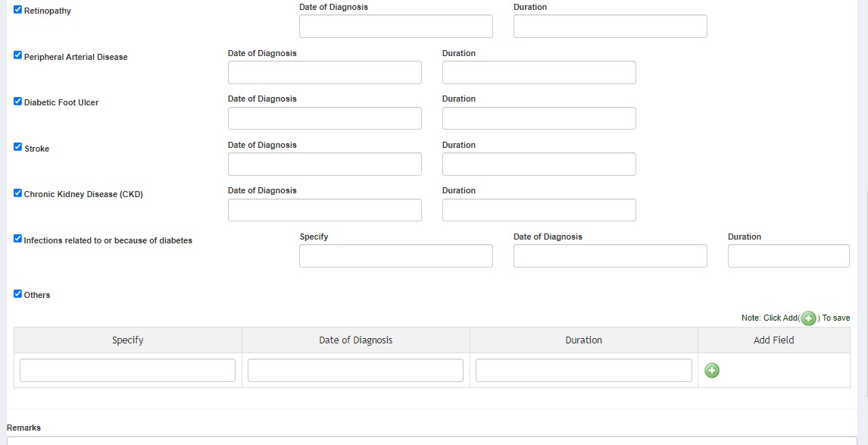Click the Infections Specify text field
The width and height of the screenshot is (868, 445).
(x=395, y=256)
